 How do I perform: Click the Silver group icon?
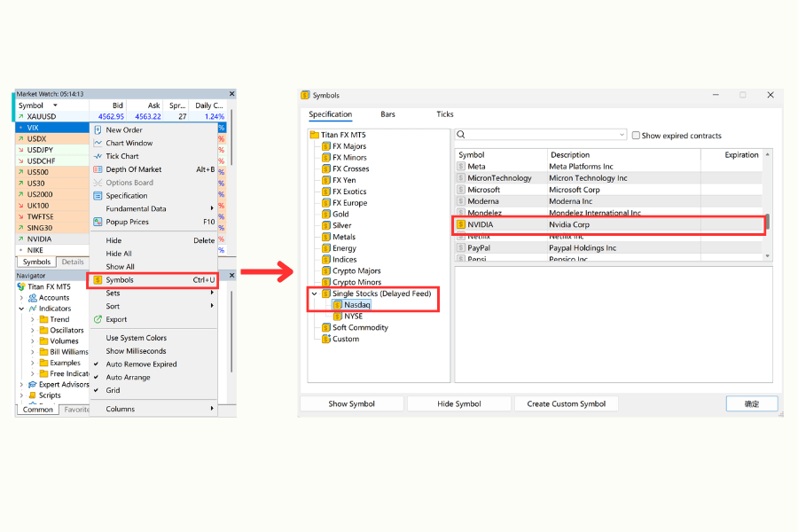(326, 225)
